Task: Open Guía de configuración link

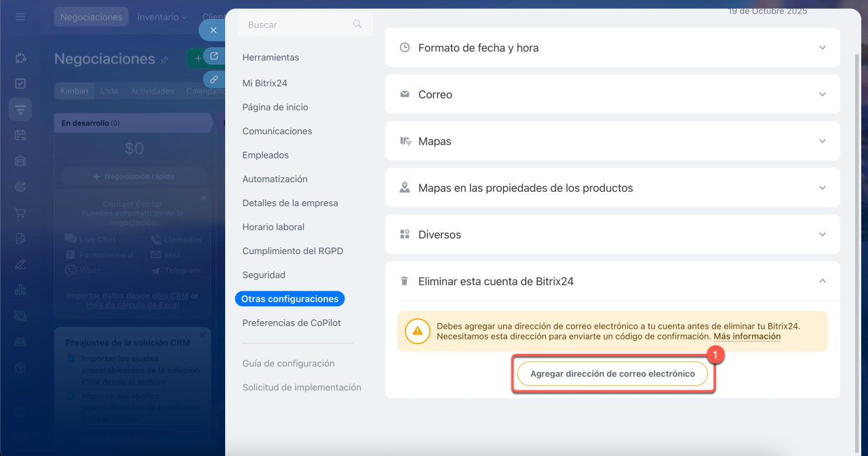Action: click(x=288, y=363)
